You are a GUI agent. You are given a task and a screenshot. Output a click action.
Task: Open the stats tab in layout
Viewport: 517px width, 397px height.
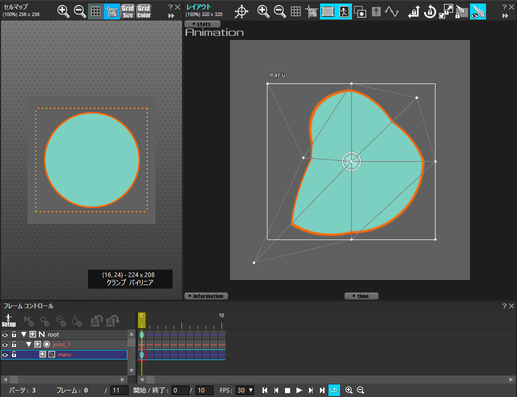(202, 24)
